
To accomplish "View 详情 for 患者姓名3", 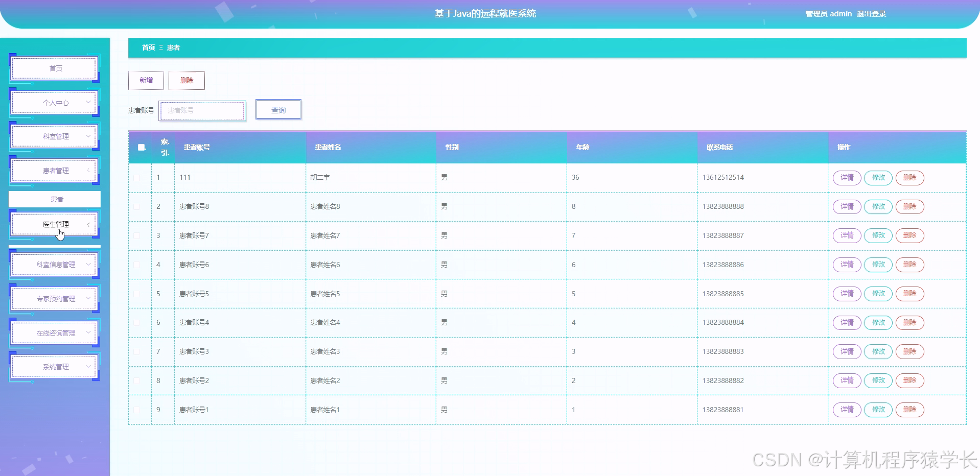I will 847,352.
